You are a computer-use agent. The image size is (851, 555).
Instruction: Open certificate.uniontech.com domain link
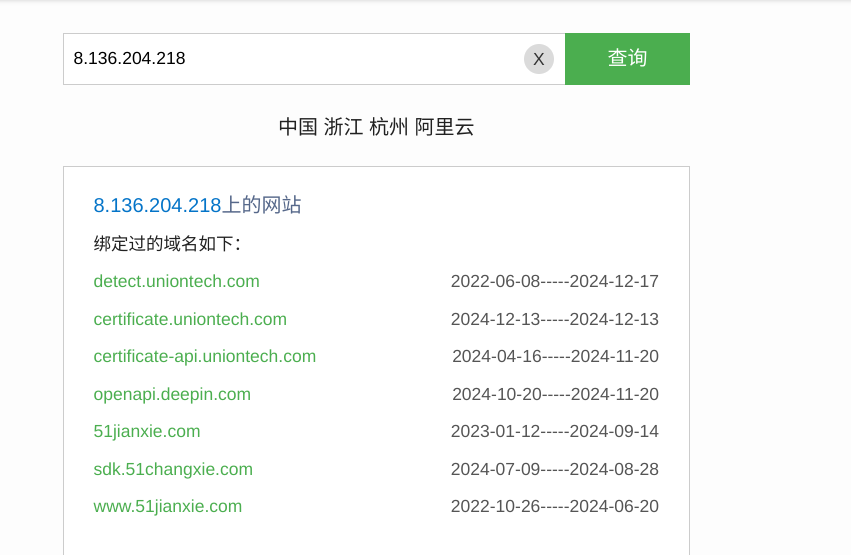pyautogui.click(x=190, y=319)
